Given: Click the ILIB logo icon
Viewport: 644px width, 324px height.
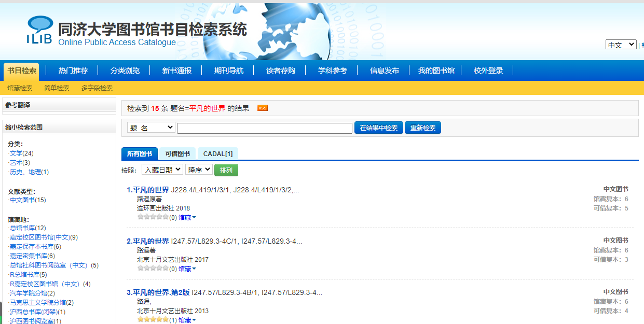Looking at the screenshot, I should [x=39, y=30].
